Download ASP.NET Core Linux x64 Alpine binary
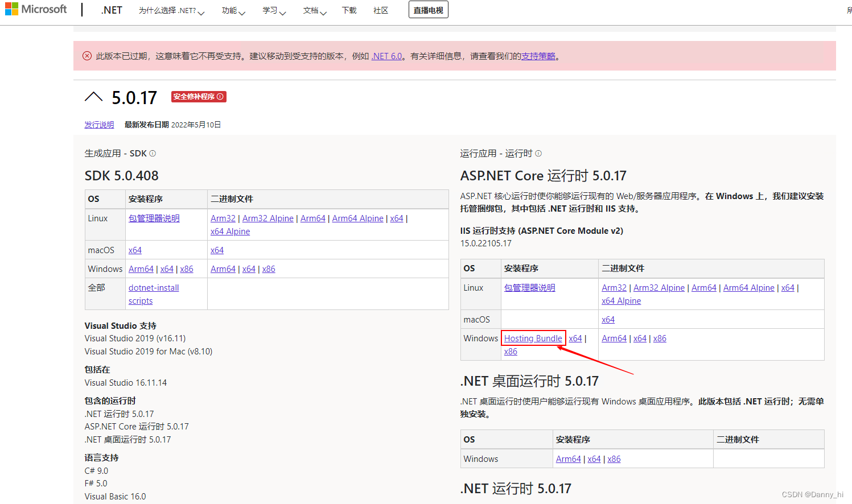The width and height of the screenshot is (852, 504). click(x=621, y=301)
